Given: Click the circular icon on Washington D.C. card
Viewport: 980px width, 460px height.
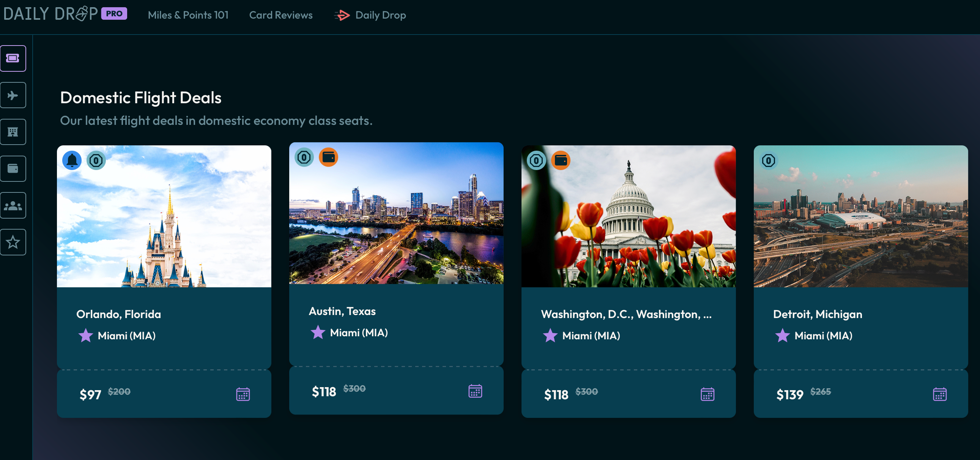Looking at the screenshot, I should point(536,160).
